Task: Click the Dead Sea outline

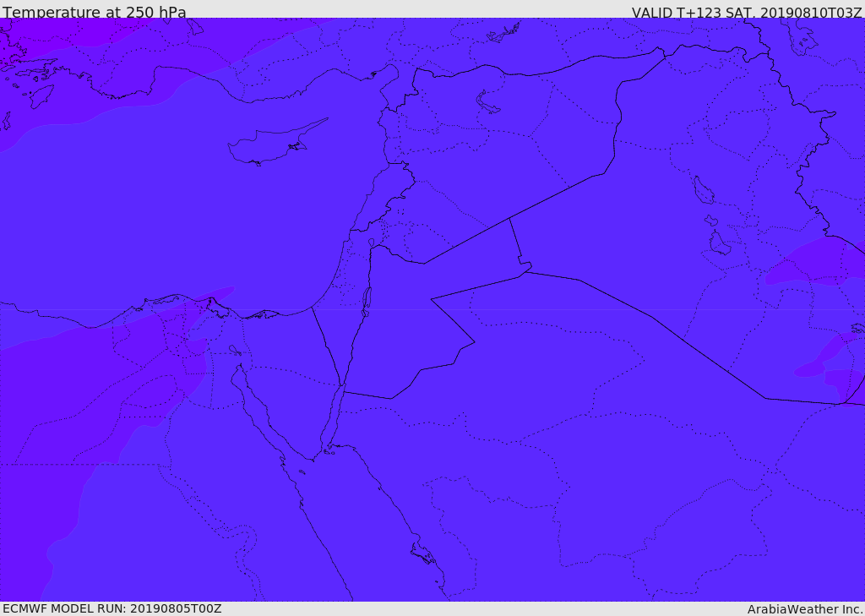Action: click(x=367, y=299)
